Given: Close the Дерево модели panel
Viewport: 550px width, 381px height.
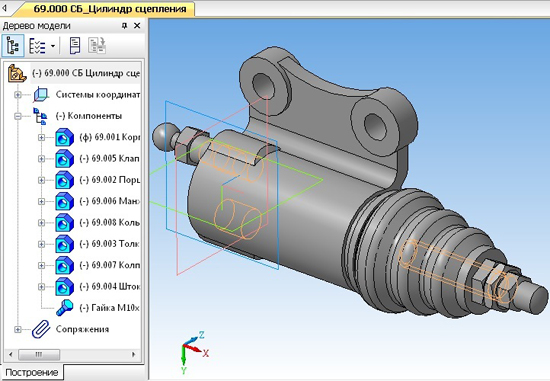Looking at the screenshot, I should 137,26.
